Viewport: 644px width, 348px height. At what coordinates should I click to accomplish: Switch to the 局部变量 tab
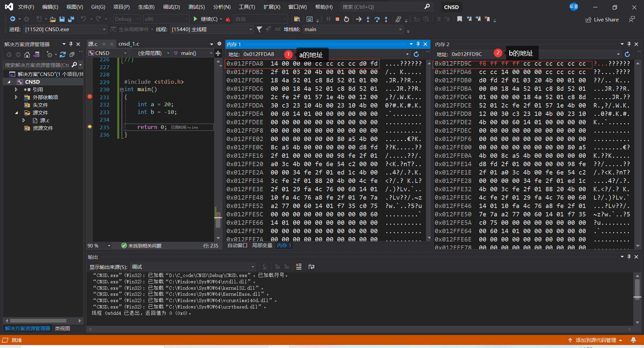click(262, 246)
